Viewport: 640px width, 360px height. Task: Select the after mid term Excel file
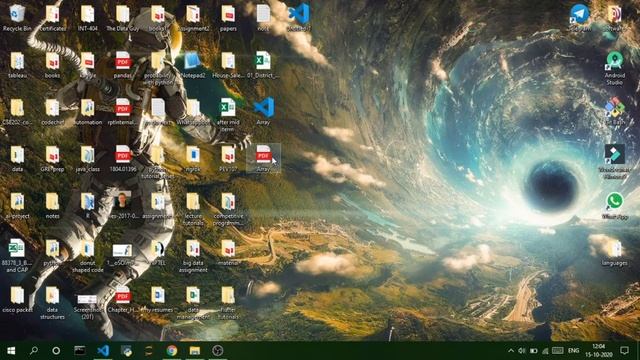coord(228,115)
